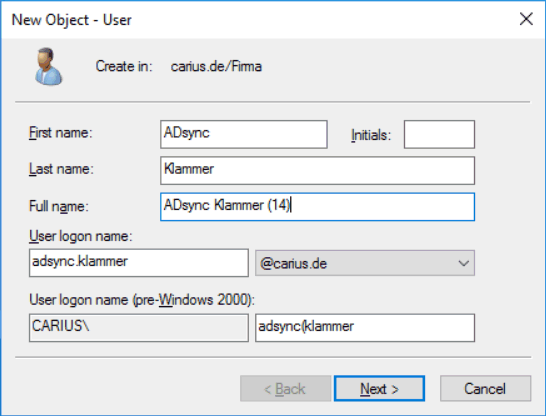The width and height of the screenshot is (546, 416).
Task: Open the @carius.de UPN suffix dropdown
Action: click(x=365, y=263)
